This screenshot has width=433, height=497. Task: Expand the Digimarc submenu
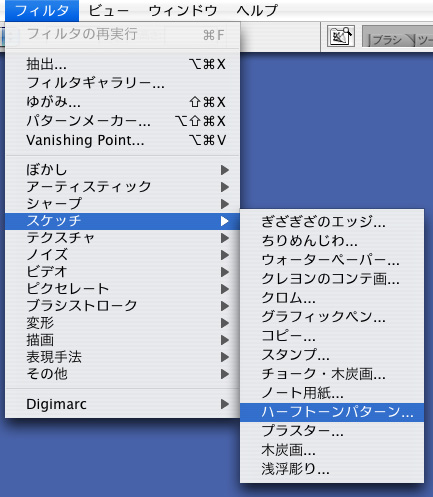point(123,404)
